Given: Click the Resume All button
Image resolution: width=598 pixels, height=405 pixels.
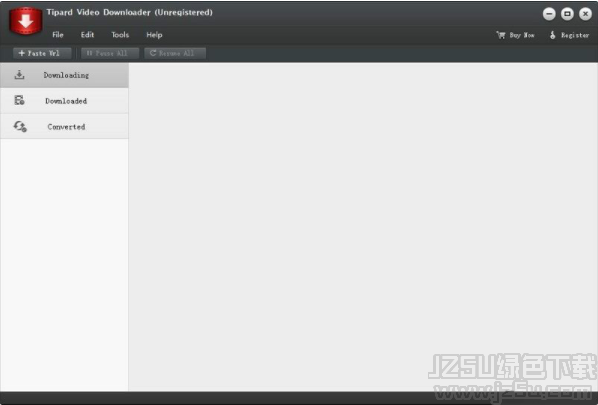Looking at the screenshot, I should (175, 53).
